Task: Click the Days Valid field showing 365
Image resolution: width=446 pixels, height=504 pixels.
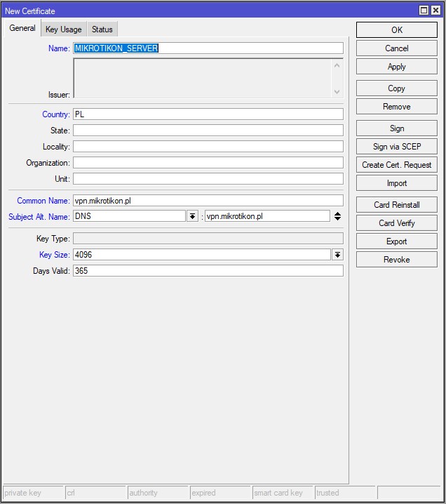Action: [x=208, y=271]
